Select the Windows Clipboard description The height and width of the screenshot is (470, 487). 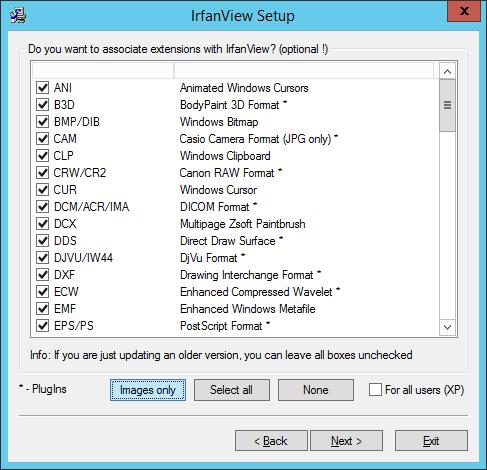(225, 156)
